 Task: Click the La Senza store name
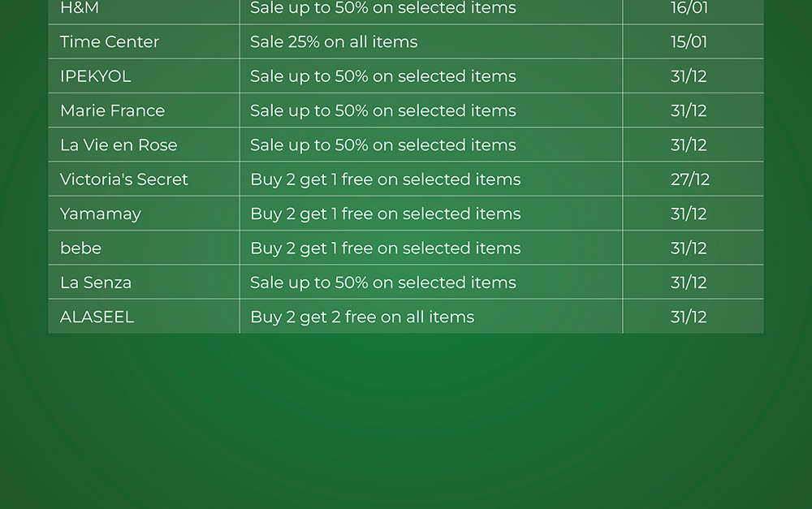(96, 283)
